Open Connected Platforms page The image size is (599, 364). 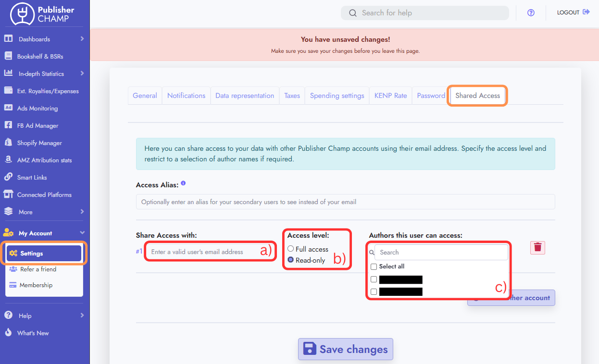45,194
